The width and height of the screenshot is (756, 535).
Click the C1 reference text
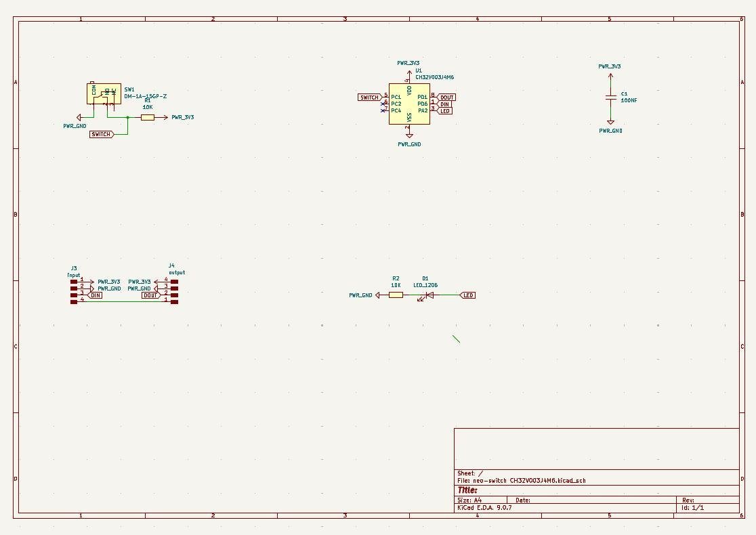click(625, 94)
